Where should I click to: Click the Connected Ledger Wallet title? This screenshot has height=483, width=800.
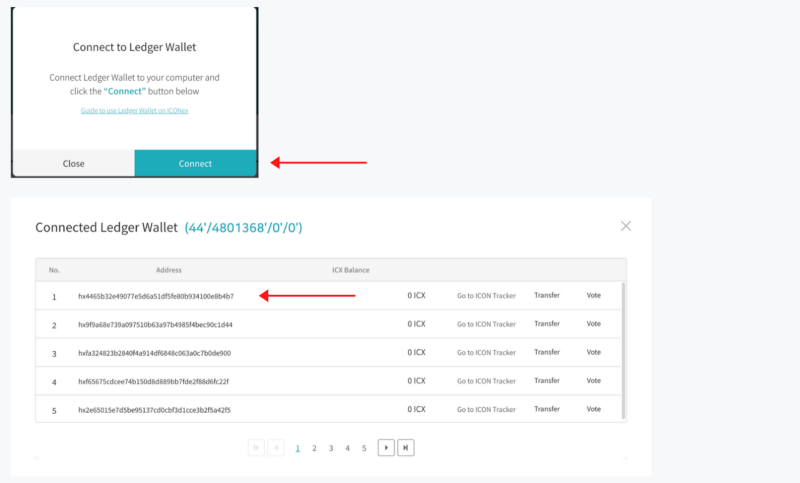click(x=106, y=227)
